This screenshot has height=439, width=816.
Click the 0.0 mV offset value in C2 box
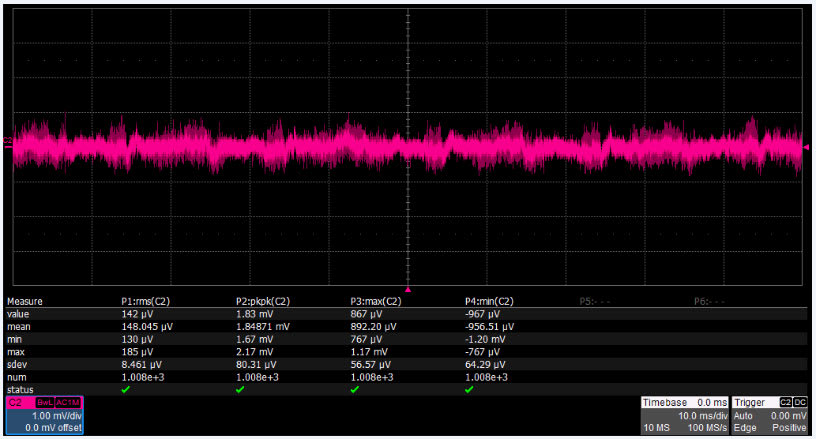[x=53, y=428]
